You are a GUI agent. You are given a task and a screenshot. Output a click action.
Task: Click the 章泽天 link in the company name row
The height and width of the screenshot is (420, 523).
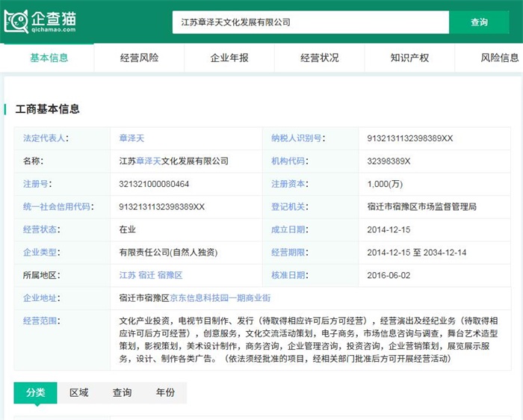[x=149, y=161]
